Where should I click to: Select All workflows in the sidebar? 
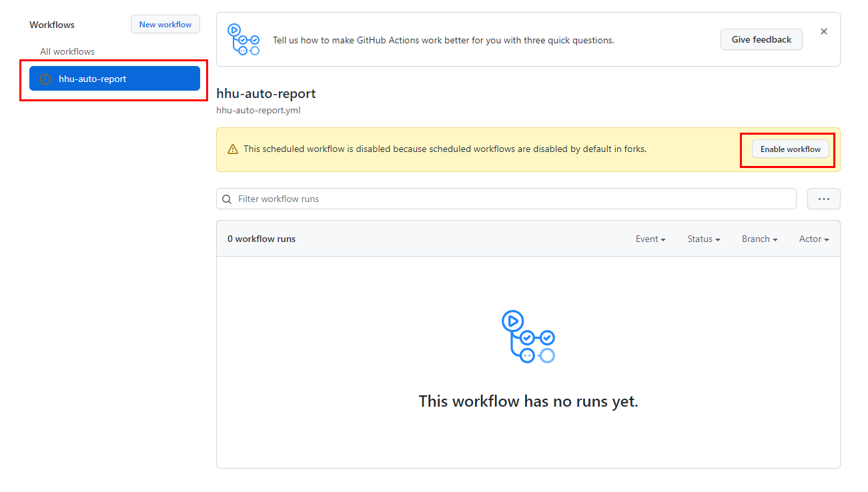[x=67, y=51]
